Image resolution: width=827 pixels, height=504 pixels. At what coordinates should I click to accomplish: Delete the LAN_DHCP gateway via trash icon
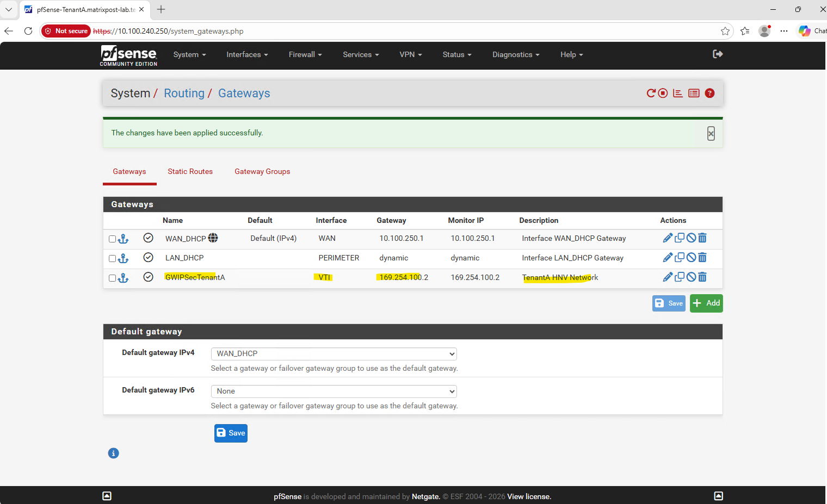(702, 258)
